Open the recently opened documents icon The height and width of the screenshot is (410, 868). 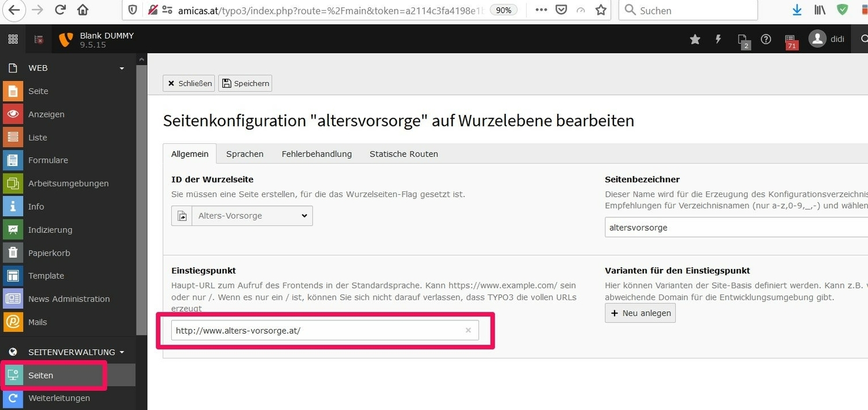(x=743, y=40)
